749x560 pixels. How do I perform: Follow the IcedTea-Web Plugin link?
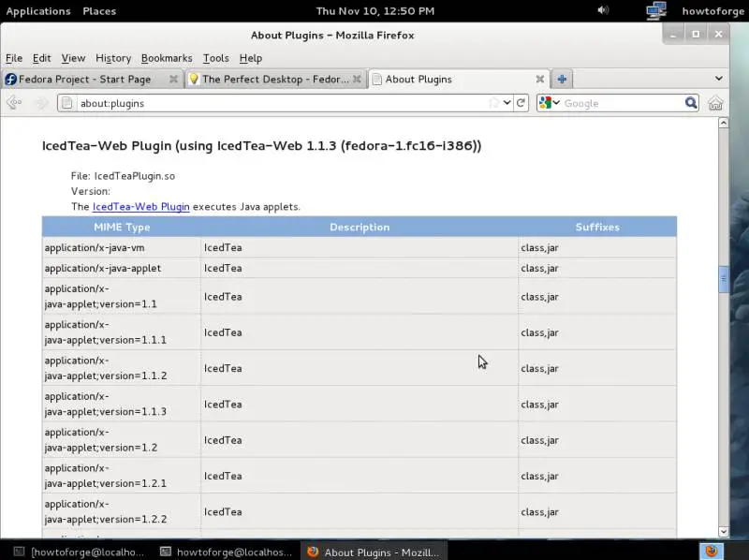(x=141, y=207)
